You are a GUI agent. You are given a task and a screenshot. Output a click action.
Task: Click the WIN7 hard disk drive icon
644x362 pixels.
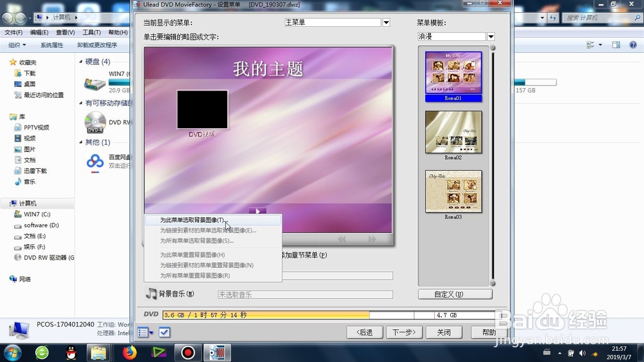click(x=95, y=83)
